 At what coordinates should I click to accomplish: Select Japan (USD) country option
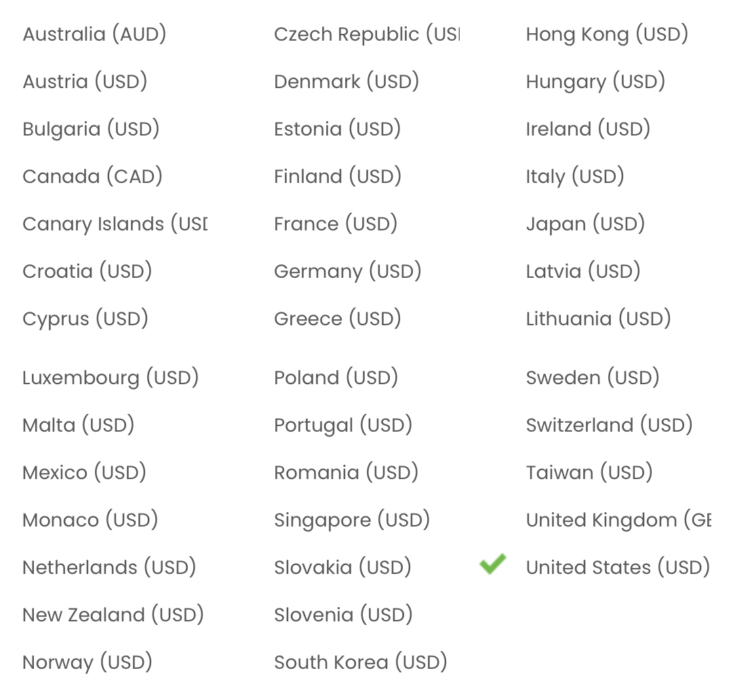tap(585, 224)
